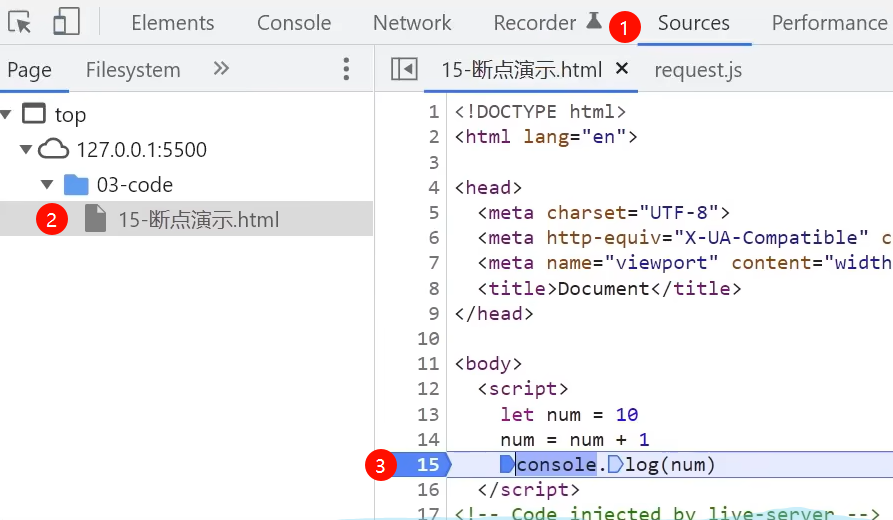This screenshot has width=893, height=520.
Task: Click the cloud icon beside 127.0.0.1:5500
Action: tap(54, 149)
